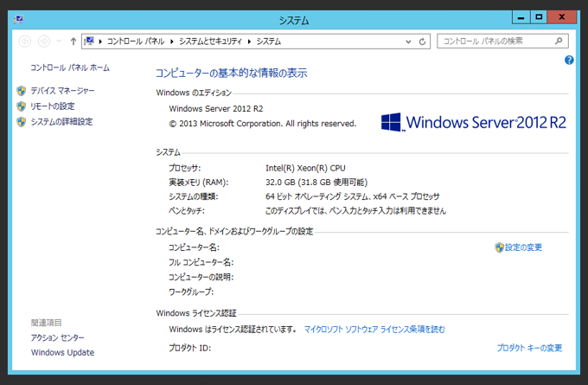Click the Windows Server 2012 R2 logo
This screenshot has height=385, width=588.
point(473,122)
